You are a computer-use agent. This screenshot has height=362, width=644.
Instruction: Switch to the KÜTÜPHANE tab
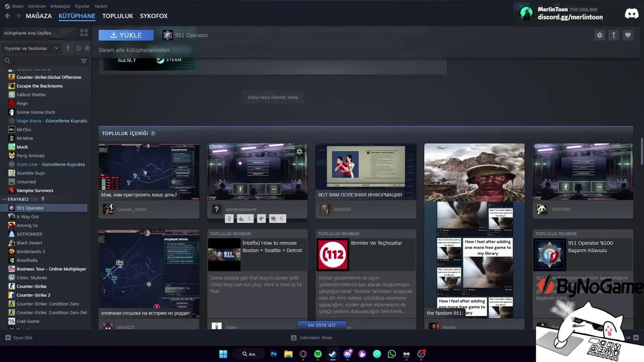(x=77, y=16)
